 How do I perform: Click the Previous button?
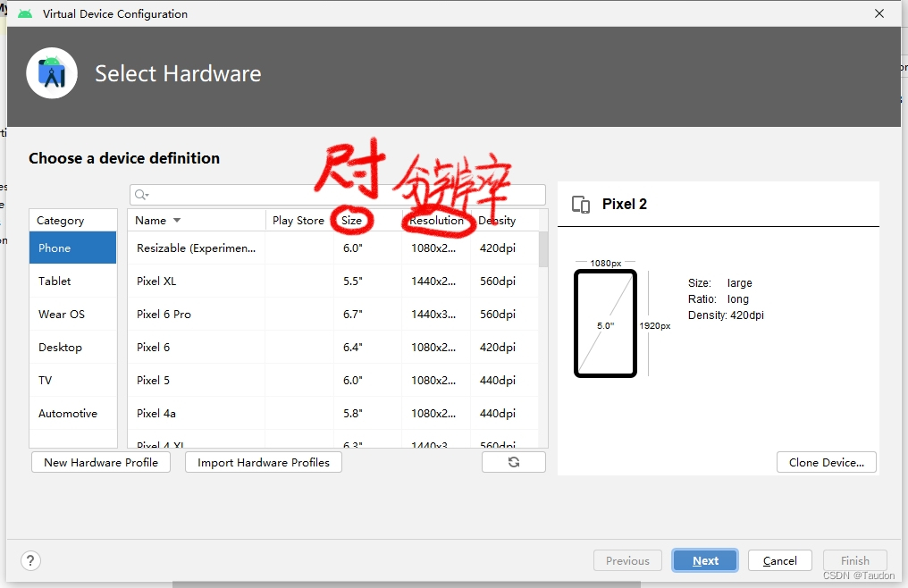[x=627, y=560]
